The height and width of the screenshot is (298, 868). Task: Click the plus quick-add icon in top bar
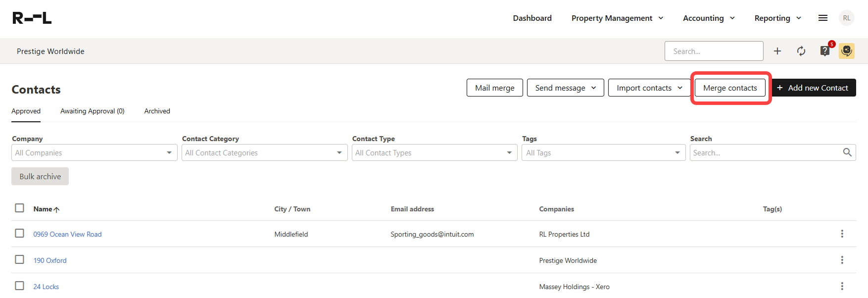[777, 51]
